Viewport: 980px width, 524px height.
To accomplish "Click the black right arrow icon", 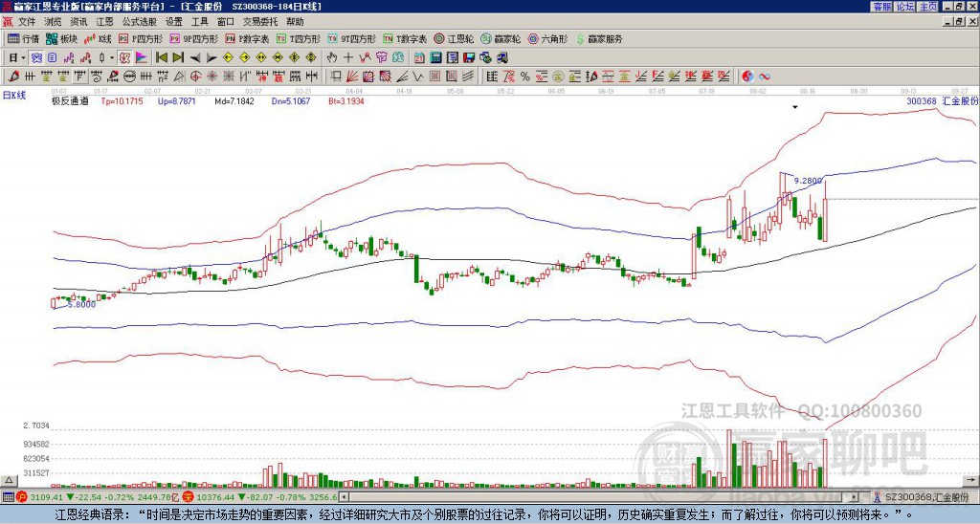I will [212, 58].
